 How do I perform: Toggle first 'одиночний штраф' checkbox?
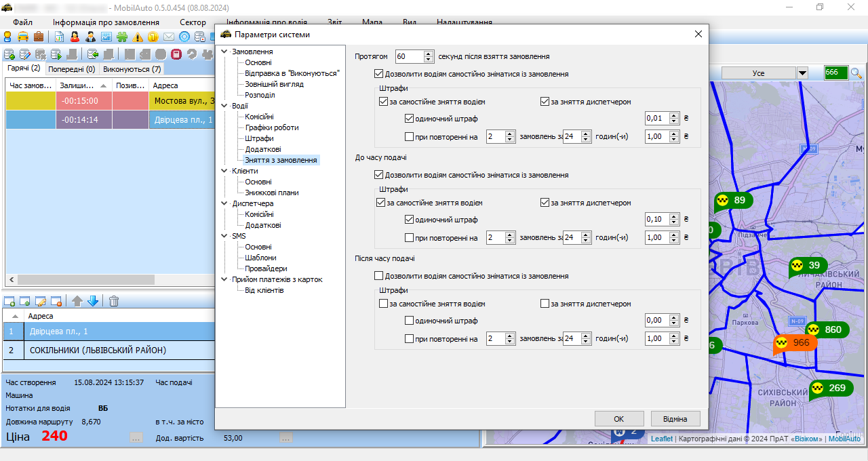[409, 119]
